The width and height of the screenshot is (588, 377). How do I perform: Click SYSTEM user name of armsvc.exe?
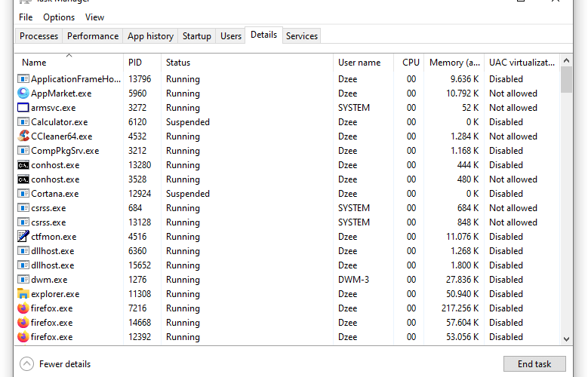pos(353,108)
